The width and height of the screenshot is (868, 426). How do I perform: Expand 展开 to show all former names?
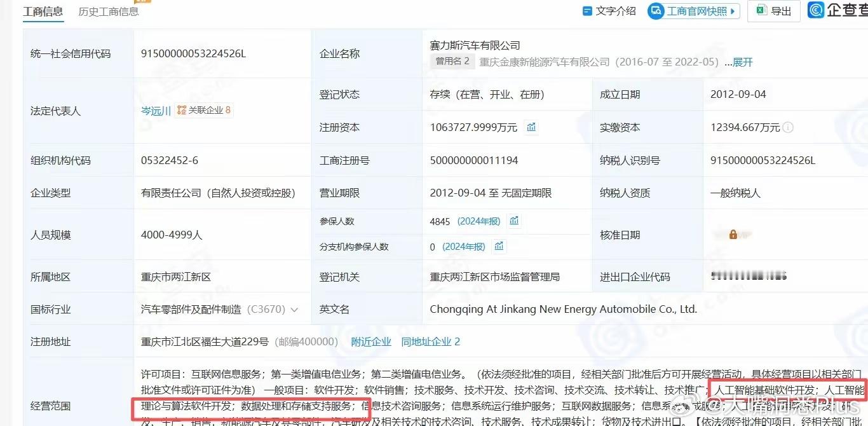pos(741,62)
